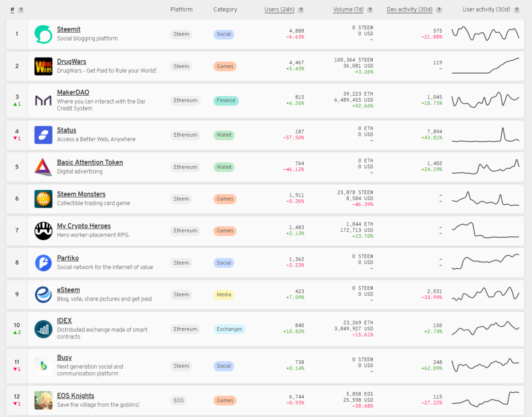Open the Partiko dapp link

click(68, 258)
